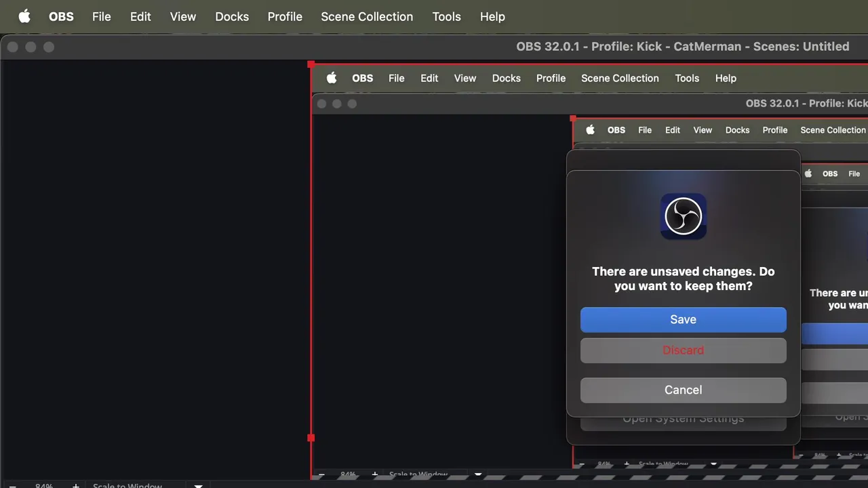
Task: Click OBS in the largest nested preview menu bar
Action: 362,78
